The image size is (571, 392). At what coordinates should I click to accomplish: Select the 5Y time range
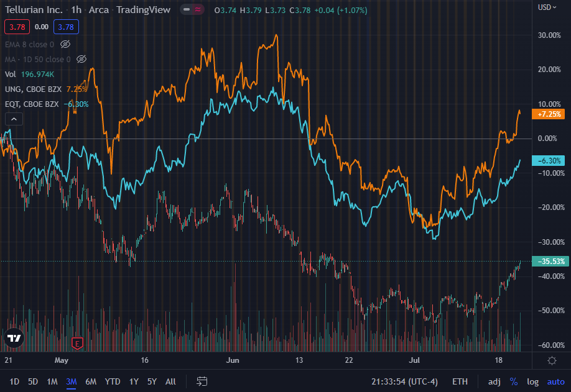coord(152,381)
